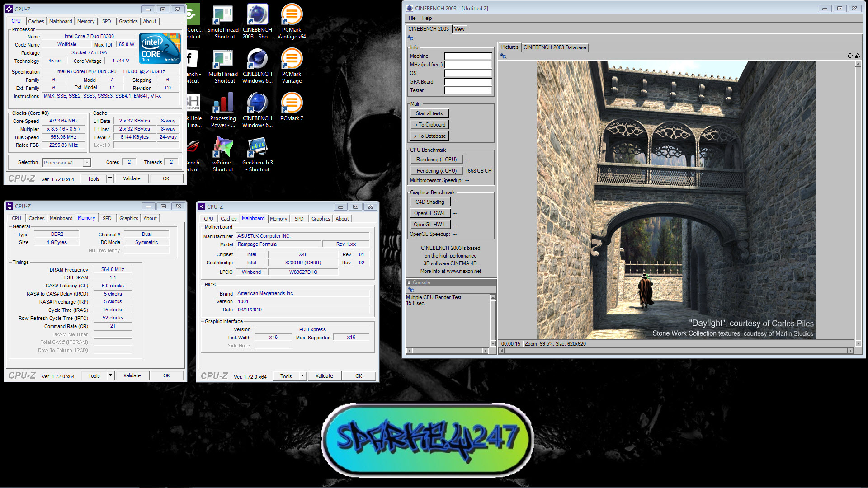This screenshot has width=868, height=488.
Task: Open PCMark Vantage x64 desktop icon
Action: (x=292, y=22)
